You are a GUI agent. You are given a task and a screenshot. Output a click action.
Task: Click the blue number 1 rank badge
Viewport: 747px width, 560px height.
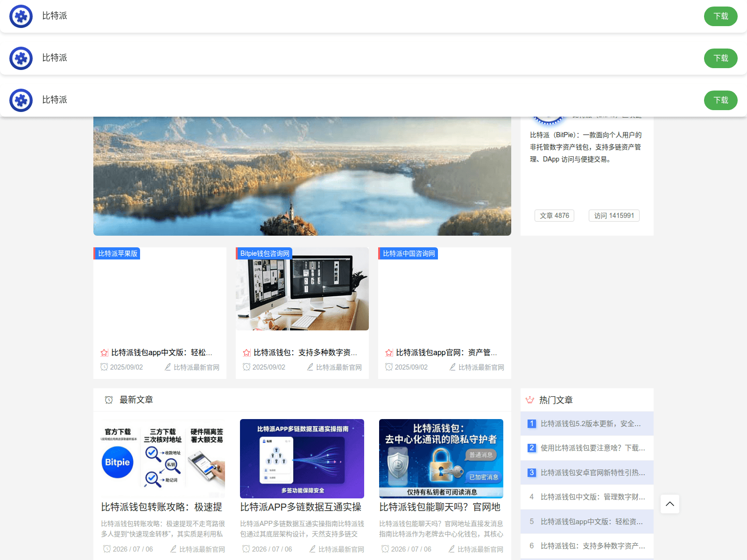point(532,424)
